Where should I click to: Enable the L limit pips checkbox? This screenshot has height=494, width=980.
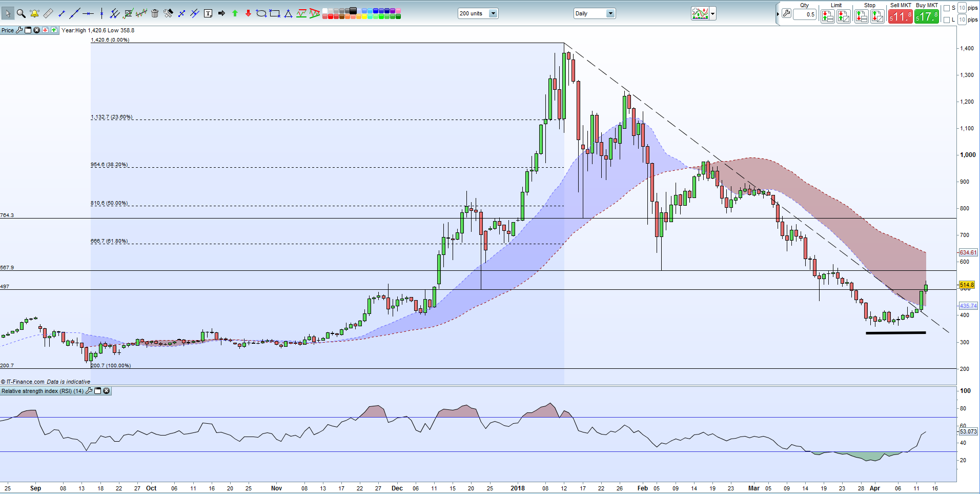click(947, 20)
